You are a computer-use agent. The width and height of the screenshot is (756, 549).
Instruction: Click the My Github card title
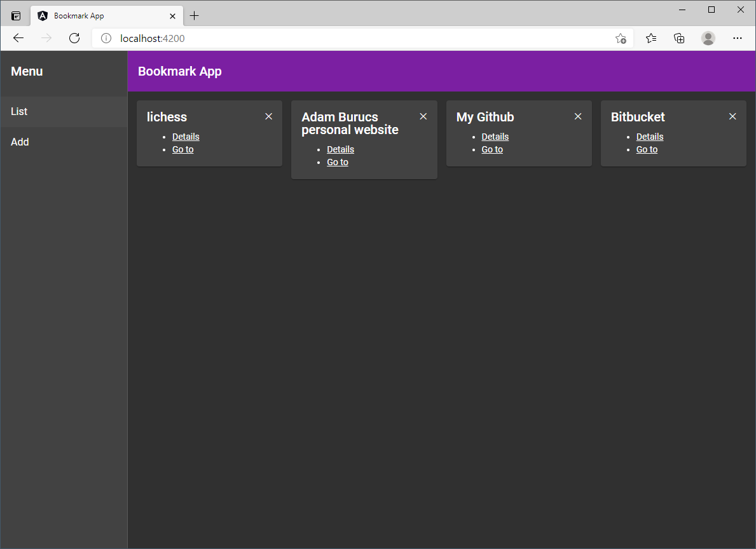tap(485, 117)
